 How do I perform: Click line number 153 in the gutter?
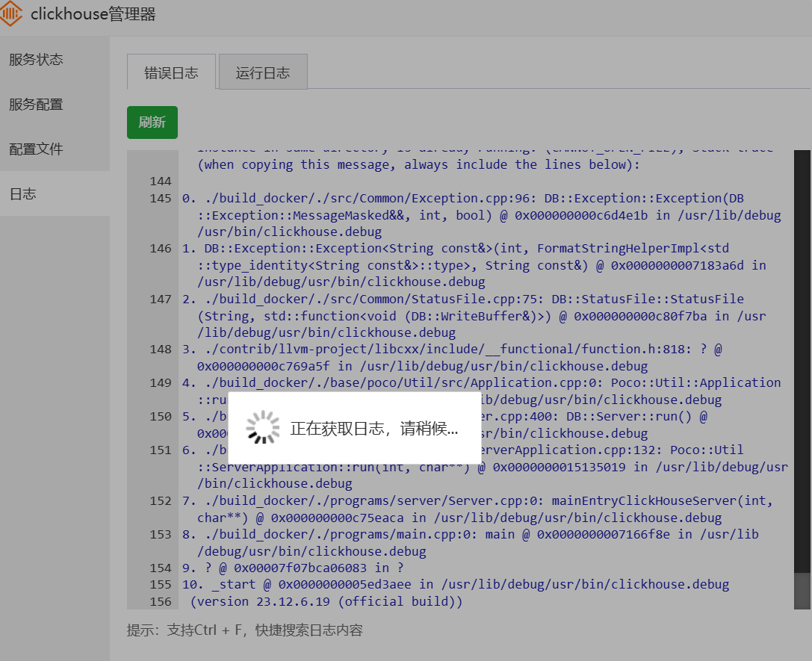click(x=161, y=535)
